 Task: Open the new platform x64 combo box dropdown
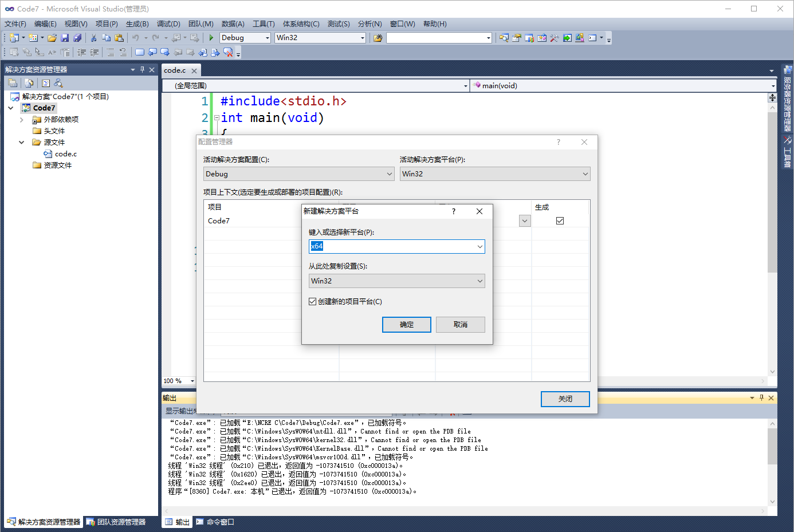coord(479,246)
